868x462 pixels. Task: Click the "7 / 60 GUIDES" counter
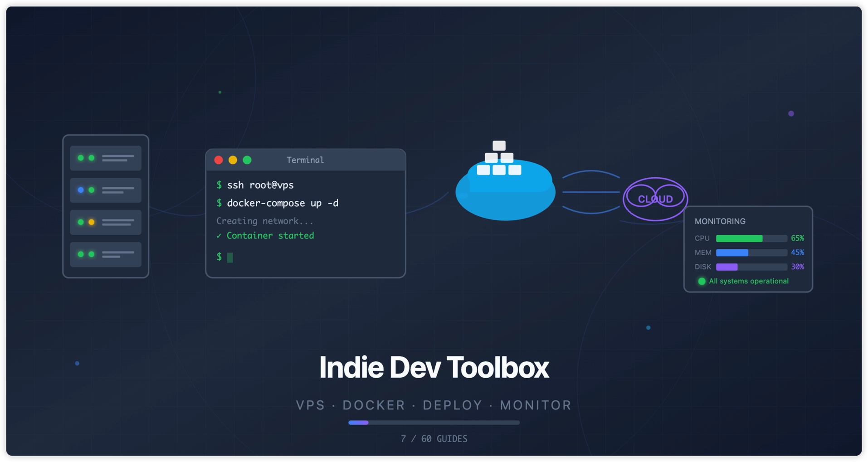[434, 439]
